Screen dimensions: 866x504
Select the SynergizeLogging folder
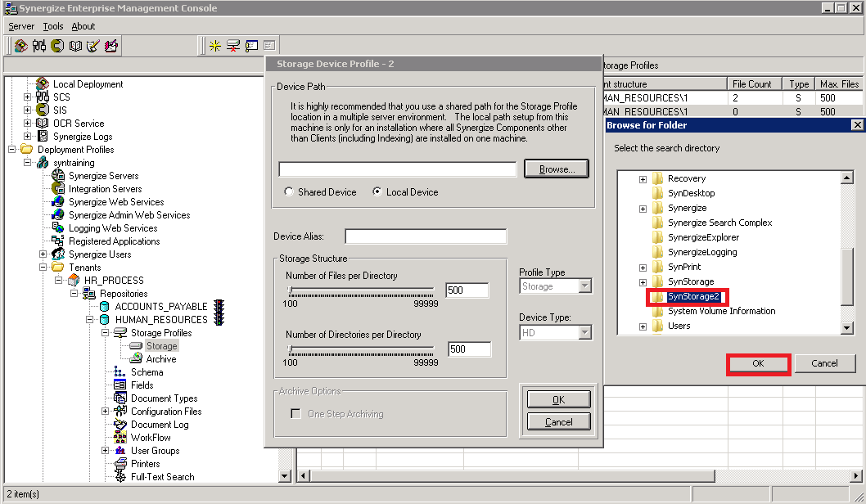tap(702, 252)
